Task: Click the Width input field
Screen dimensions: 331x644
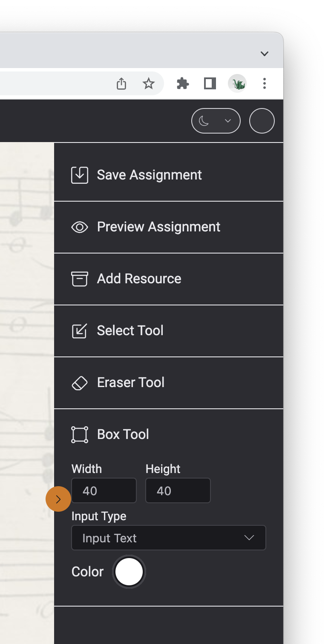Action: [104, 491]
